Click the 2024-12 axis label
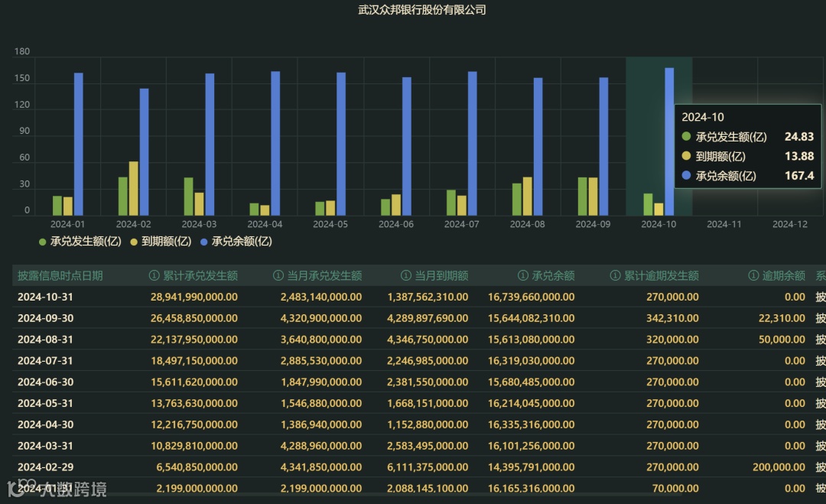Screen dimensions: 826x504 tap(790, 224)
